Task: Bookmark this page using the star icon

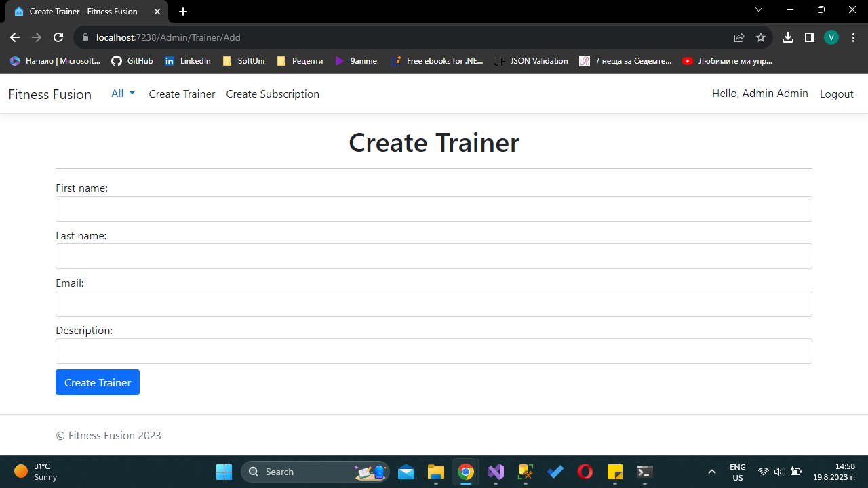Action: (760, 37)
